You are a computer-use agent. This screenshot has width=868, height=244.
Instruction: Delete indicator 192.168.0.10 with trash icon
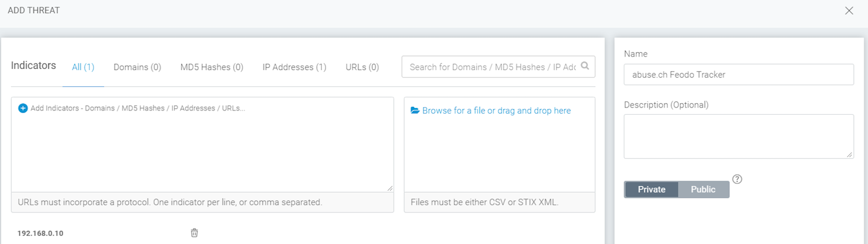coord(194,233)
